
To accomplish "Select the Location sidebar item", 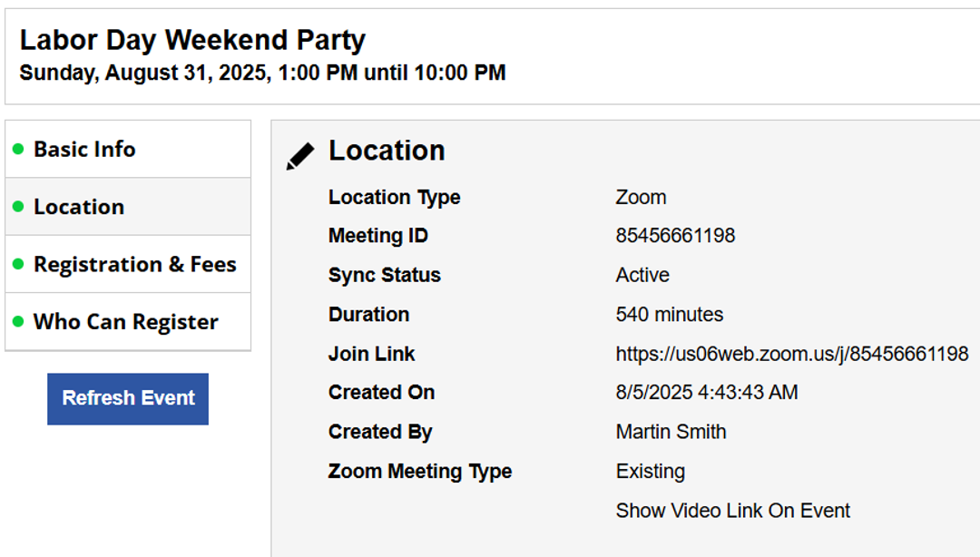I will (x=79, y=207).
